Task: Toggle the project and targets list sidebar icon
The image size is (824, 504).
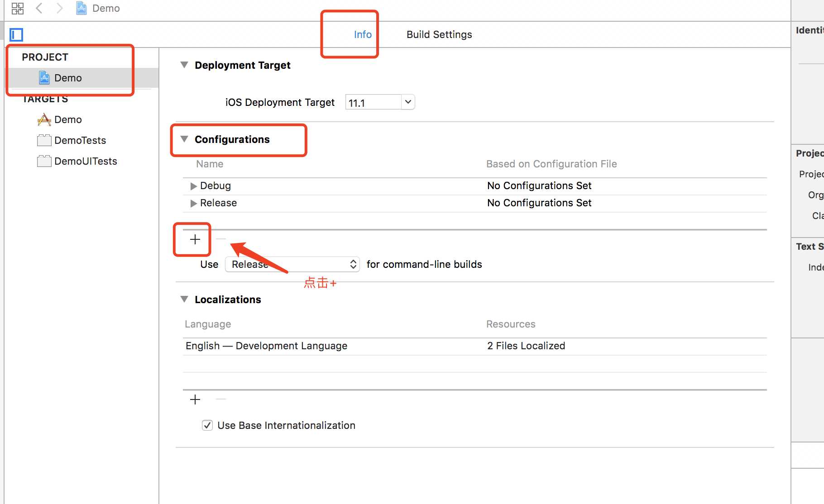Action: 16,35
